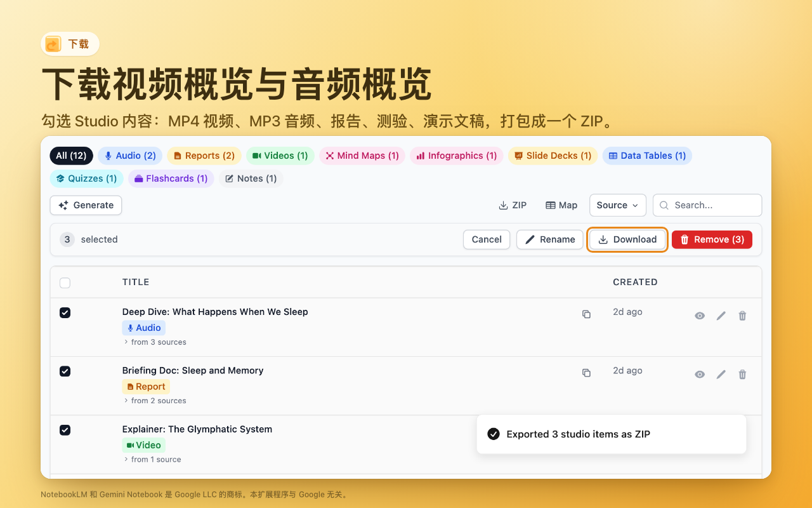This screenshot has width=812, height=508.
Task: Show Flashcards (1) items
Action: [171, 178]
